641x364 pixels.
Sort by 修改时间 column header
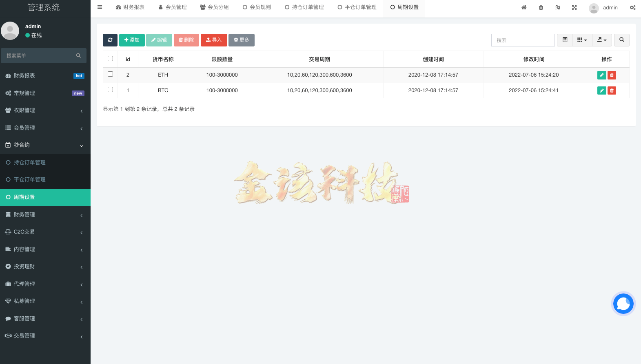534,60
